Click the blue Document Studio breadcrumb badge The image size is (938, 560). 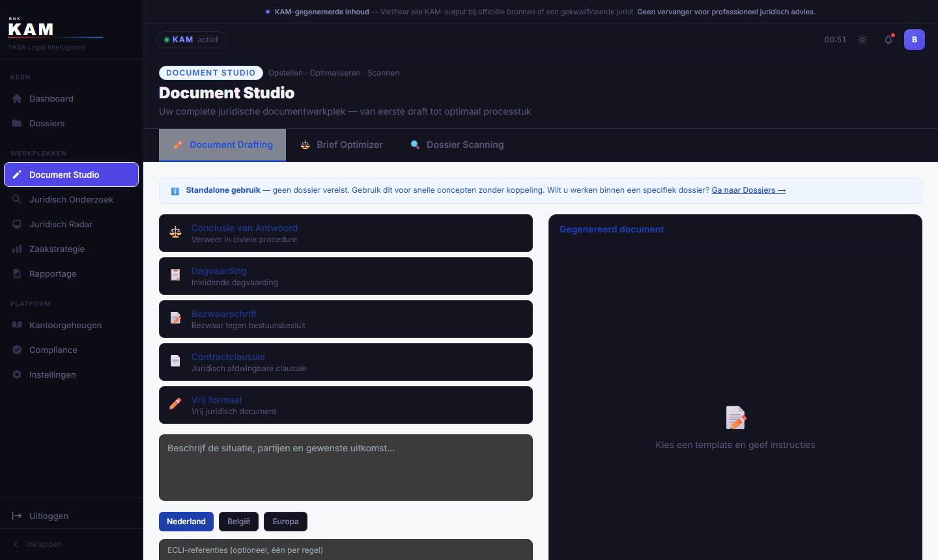(211, 73)
